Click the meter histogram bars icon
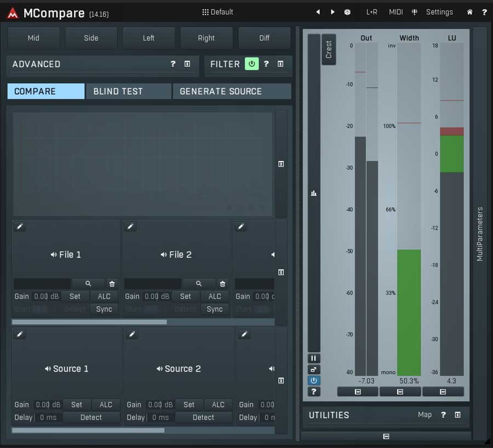Viewport: 493px width, 448px height. pos(313,193)
